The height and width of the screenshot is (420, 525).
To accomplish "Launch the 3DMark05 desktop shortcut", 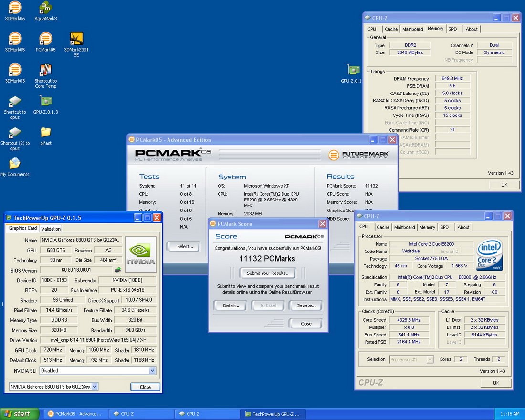I will [15, 42].
